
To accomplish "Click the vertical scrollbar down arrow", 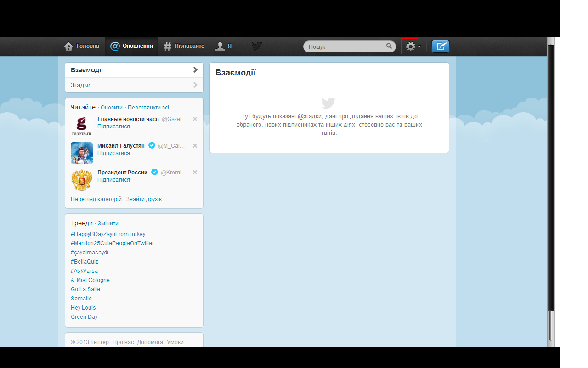I will 551,343.
